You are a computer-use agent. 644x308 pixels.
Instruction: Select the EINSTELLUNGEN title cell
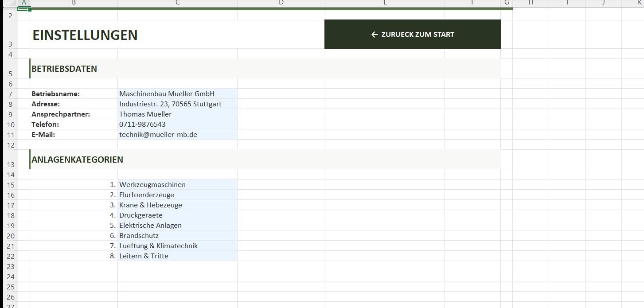pyautogui.click(x=85, y=35)
